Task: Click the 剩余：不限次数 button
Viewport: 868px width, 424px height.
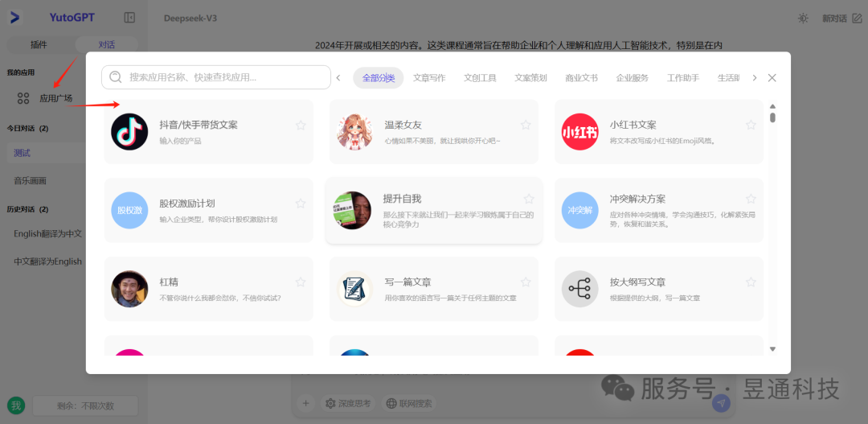Action: (85, 405)
